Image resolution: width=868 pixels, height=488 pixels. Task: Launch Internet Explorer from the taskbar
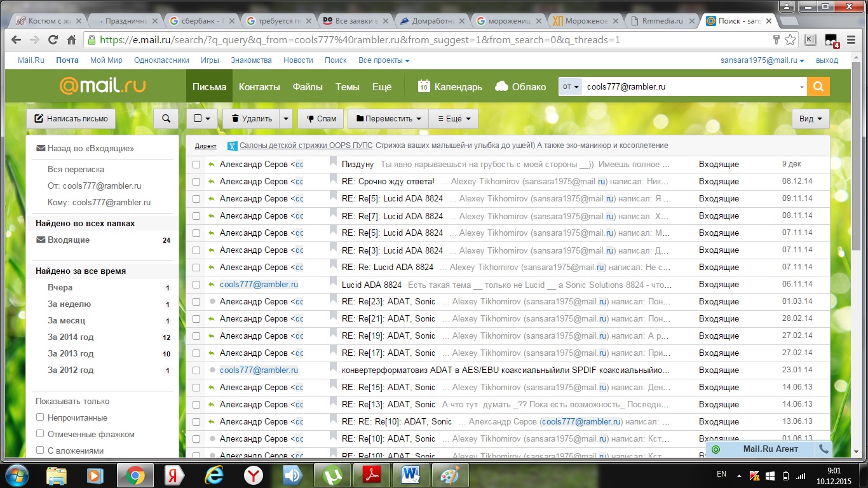[x=214, y=475]
